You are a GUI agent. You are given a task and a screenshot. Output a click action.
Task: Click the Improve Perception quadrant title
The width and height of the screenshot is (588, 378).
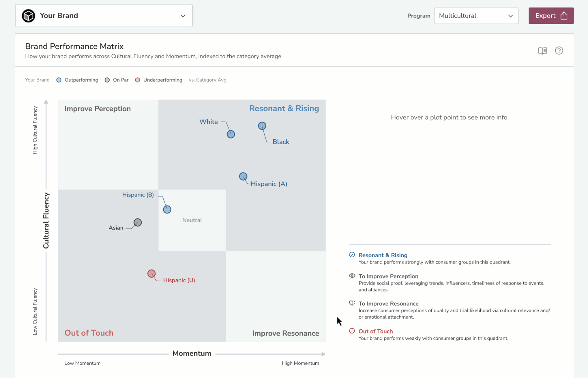click(98, 108)
